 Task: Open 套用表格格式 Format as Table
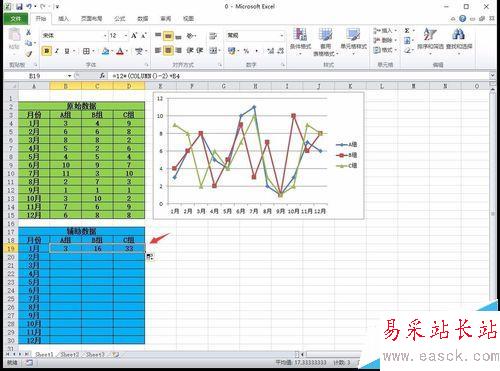point(325,42)
